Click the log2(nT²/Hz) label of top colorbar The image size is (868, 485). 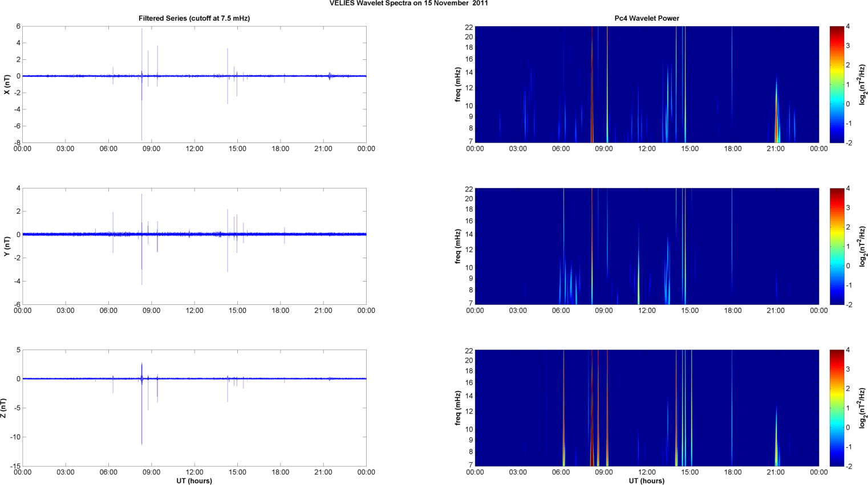point(863,84)
